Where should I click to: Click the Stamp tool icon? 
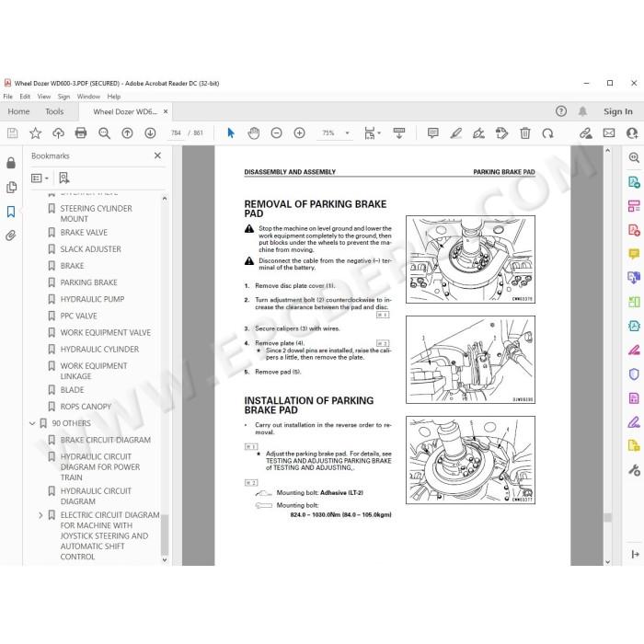coord(502,133)
